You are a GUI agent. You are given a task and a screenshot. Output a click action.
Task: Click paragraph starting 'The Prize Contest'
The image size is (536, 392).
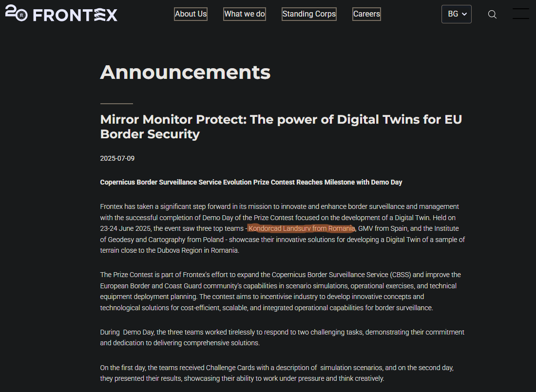[280, 291]
